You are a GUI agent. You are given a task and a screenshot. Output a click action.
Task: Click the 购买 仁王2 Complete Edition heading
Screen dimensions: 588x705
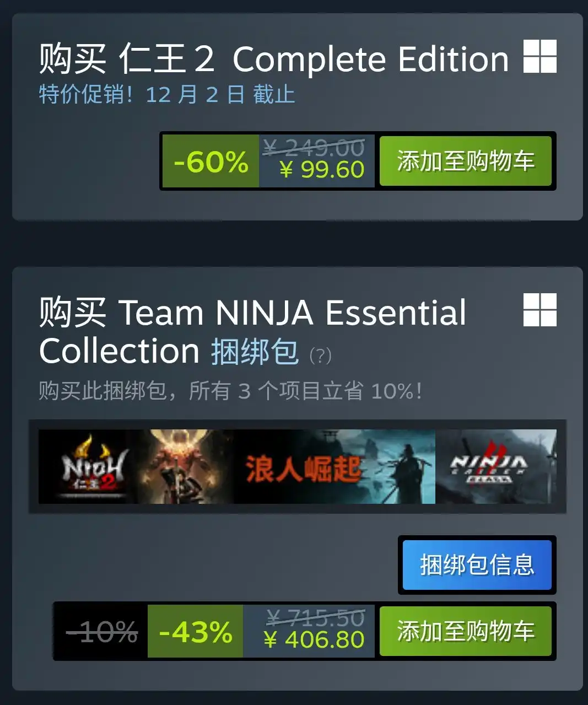pyautogui.click(x=274, y=59)
